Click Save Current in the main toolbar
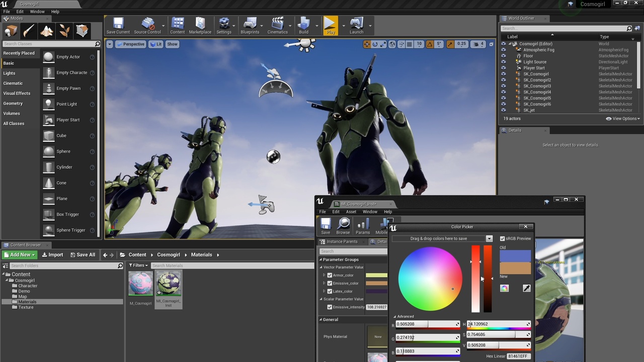The height and width of the screenshot is (362, 644). [118, 26]
